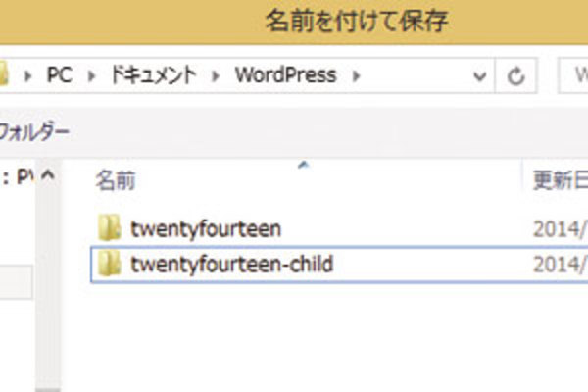Select the ドキュメント breadcrumb segment
The image size is (588, 392).
(154, 75)
